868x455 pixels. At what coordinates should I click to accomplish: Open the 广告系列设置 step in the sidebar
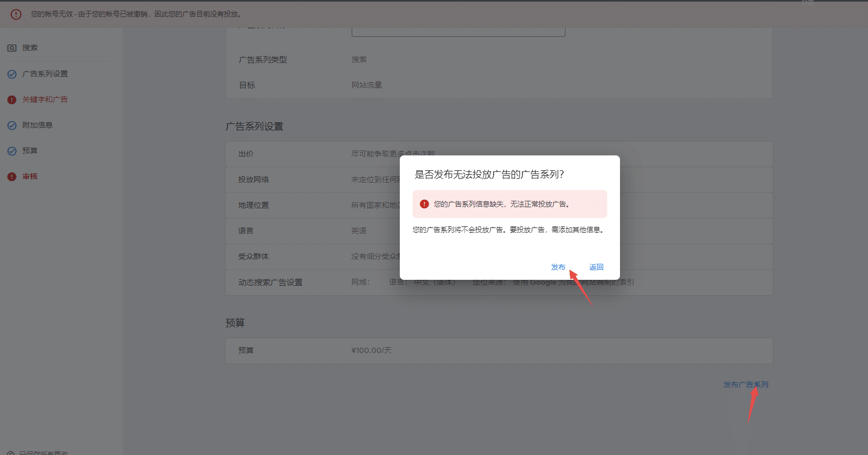coord(45,74)
